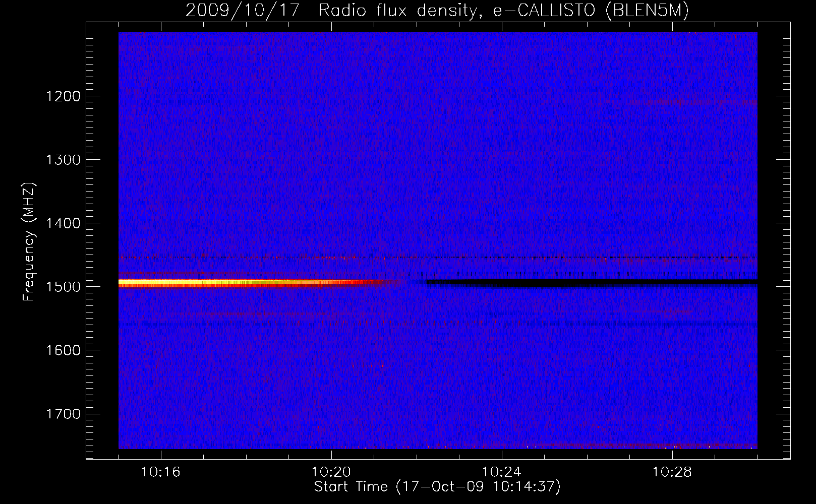Click the 'Start Time (17-Oct-09 10:14:37)' label

[x=437, y=487]
